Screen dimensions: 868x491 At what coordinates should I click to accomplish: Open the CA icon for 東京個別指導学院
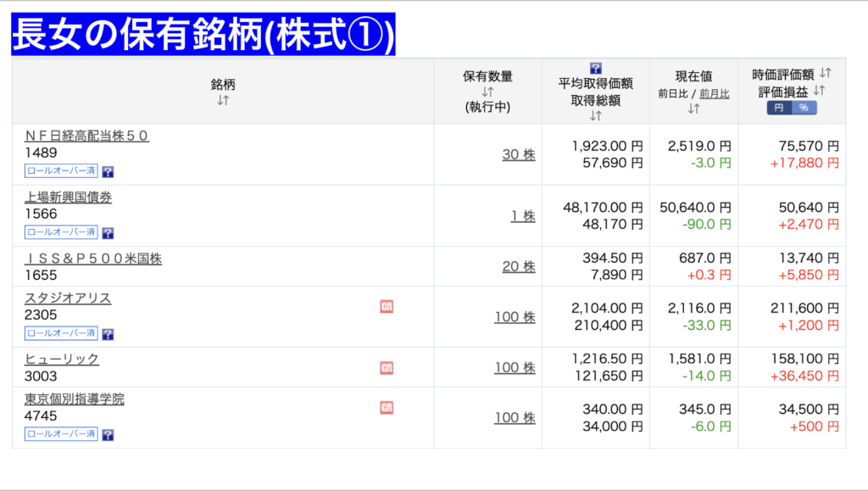(387, 408)
